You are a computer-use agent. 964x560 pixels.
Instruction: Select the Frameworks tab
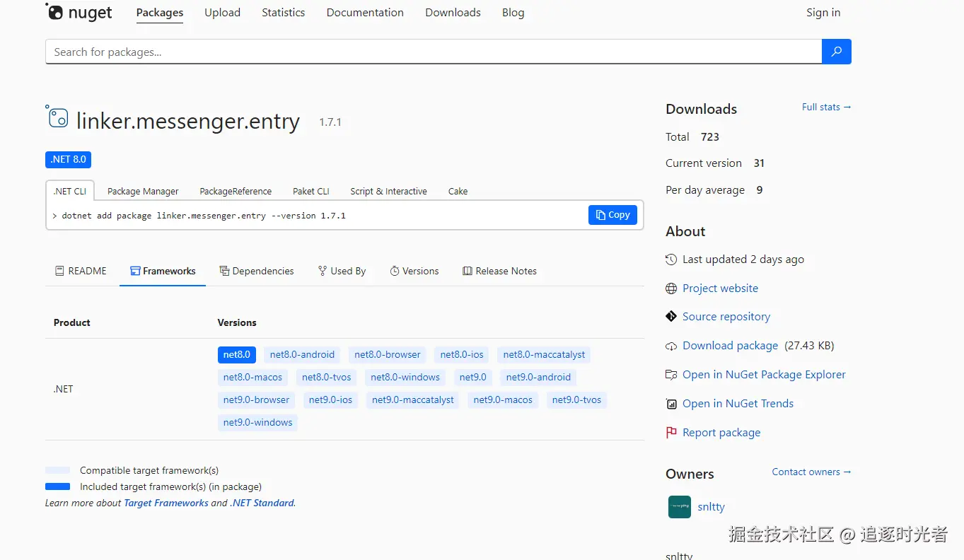pyautogui.click(x=163, y=271)
